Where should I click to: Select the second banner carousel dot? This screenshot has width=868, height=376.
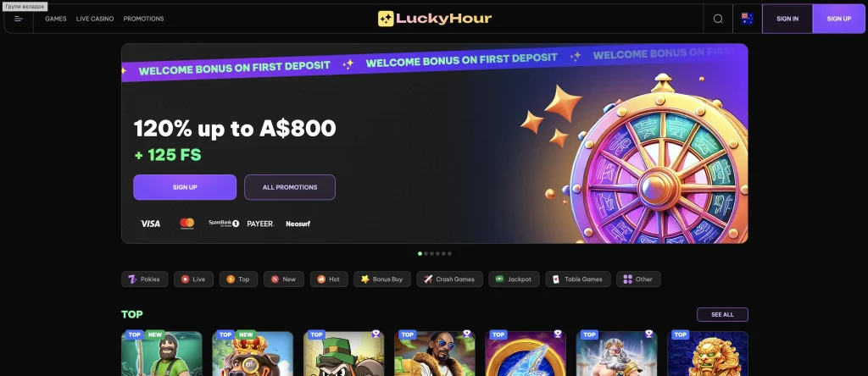426,254
